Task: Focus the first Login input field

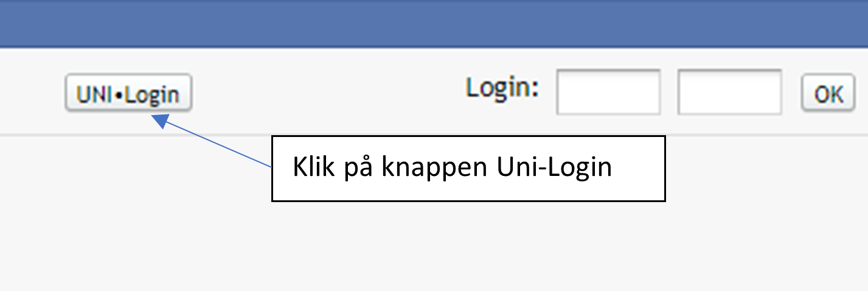Action: [608, 92]
